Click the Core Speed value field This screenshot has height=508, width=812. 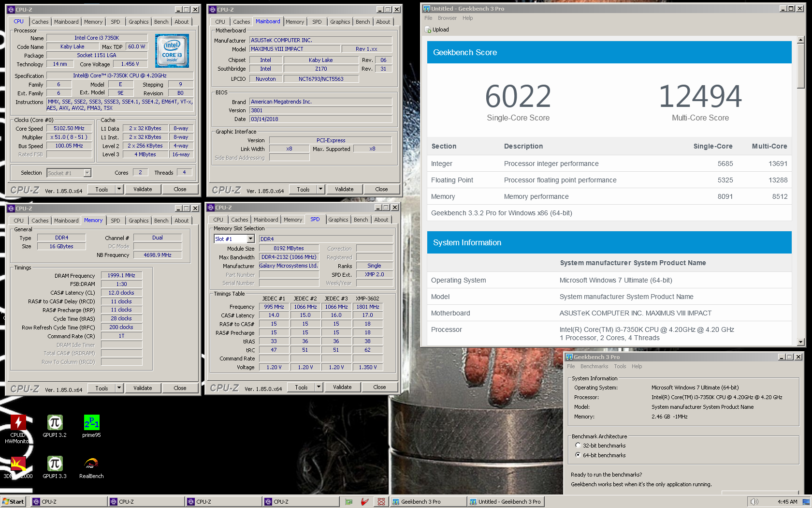(69, 129)
